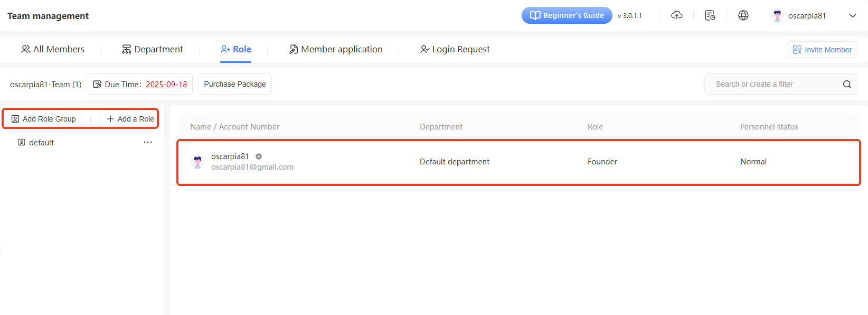Click the globe language icon
Image resolution: width=868 pixels, height=315 pixels.
[743, 15]
